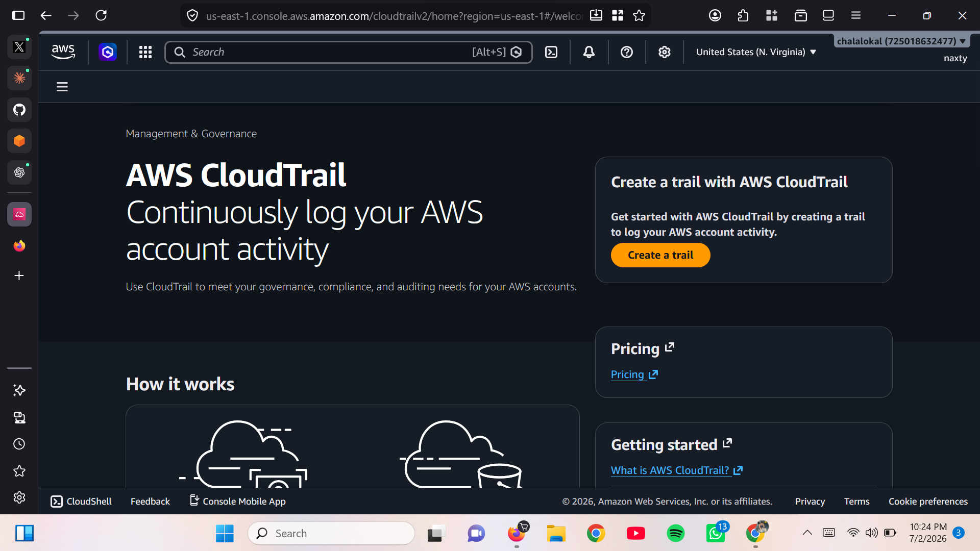
Task: Open Spotify from the taskbar
Action: tap(676, 533)
